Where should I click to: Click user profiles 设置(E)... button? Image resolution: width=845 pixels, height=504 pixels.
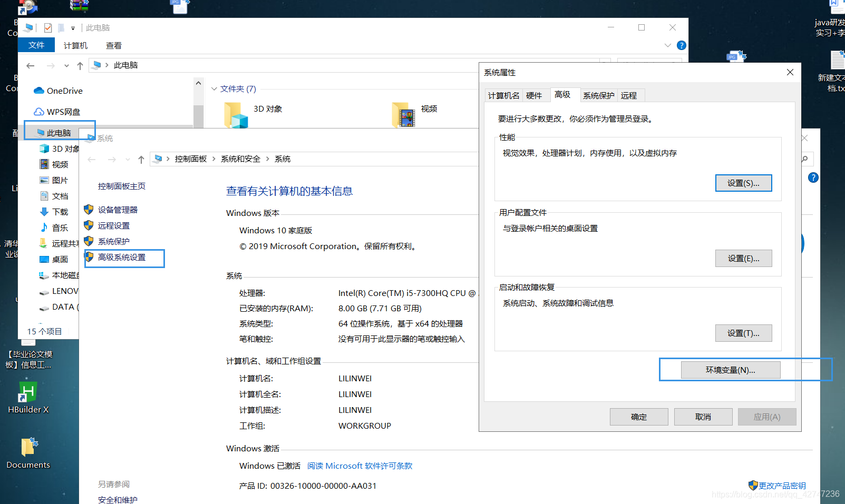point(743,258)
